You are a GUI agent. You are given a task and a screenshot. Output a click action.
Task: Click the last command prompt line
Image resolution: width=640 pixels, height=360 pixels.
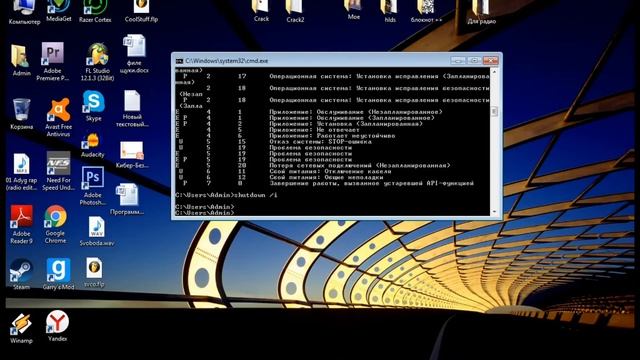click(205, 213)
